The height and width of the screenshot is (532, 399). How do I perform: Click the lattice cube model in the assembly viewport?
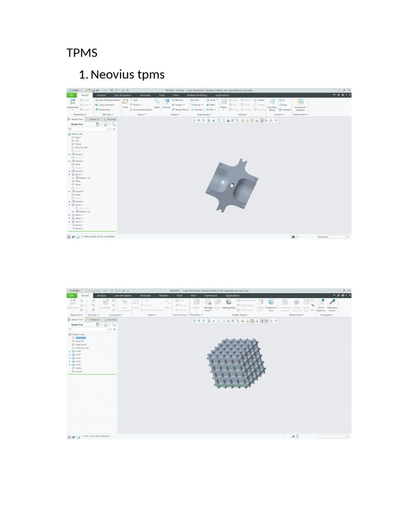pyautogui.click(x=236, y=364)
